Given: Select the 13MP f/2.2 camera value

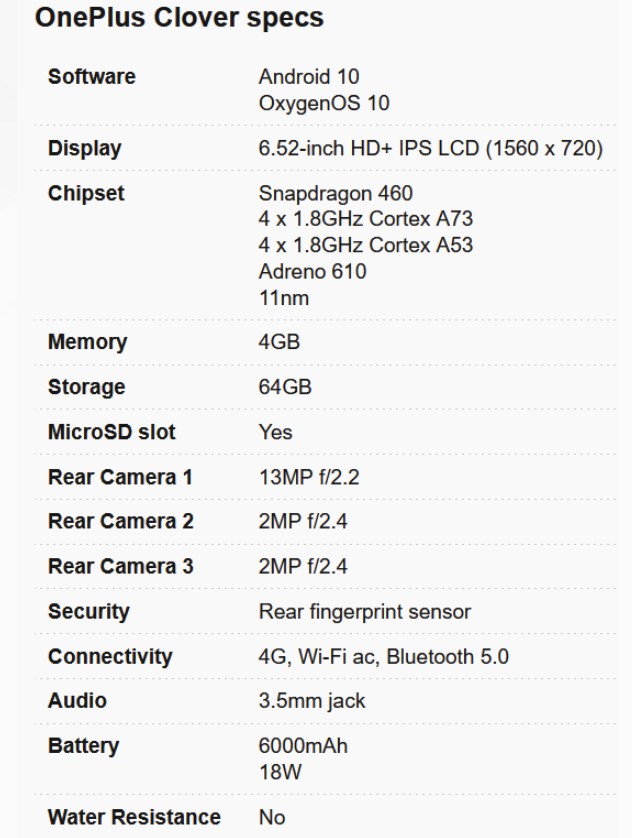Looking at the screenshot, I should point(309,477).
